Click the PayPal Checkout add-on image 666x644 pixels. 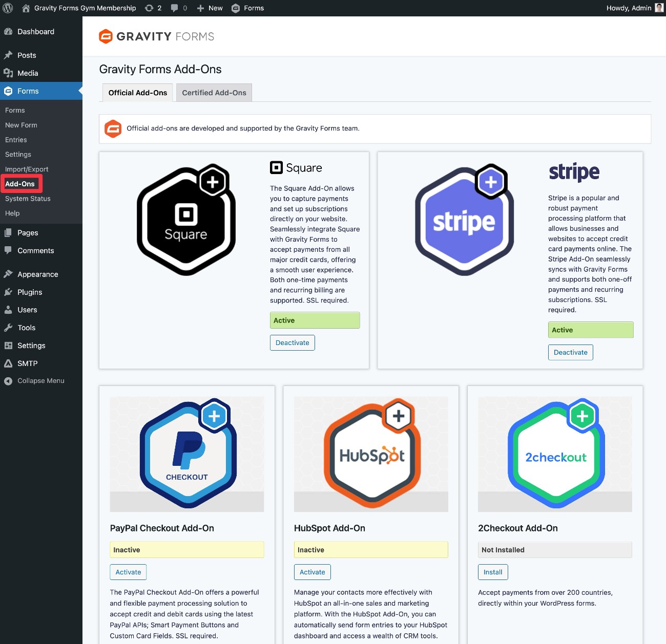[x=187, y=454]
